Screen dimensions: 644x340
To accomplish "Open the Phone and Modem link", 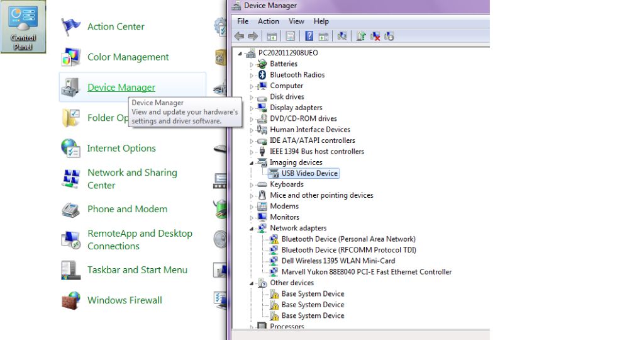I will [x=127, y=209].
